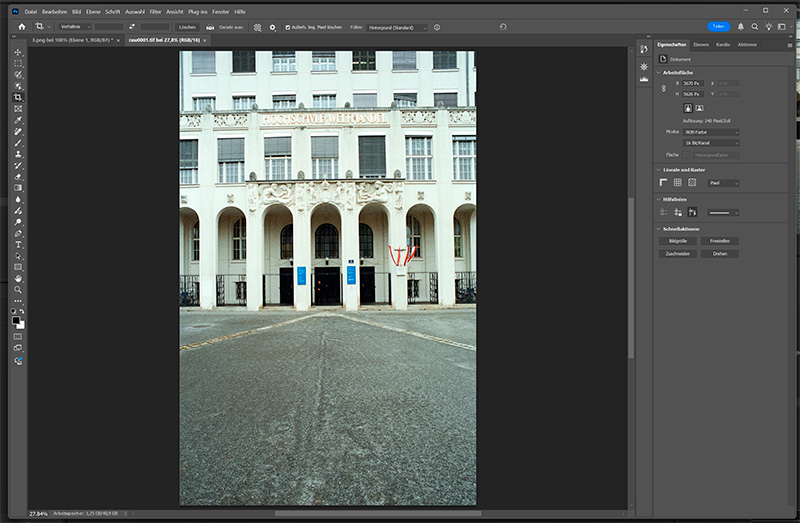Toggle 'Außerh. lieg. Pixel löschen' checkbox

click(x=288, y=28)
